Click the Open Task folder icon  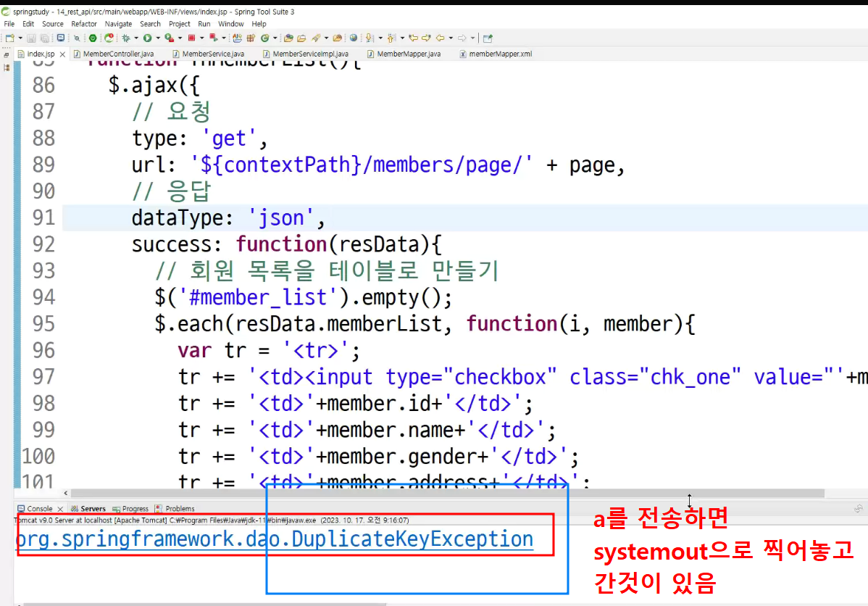[288, 38]
